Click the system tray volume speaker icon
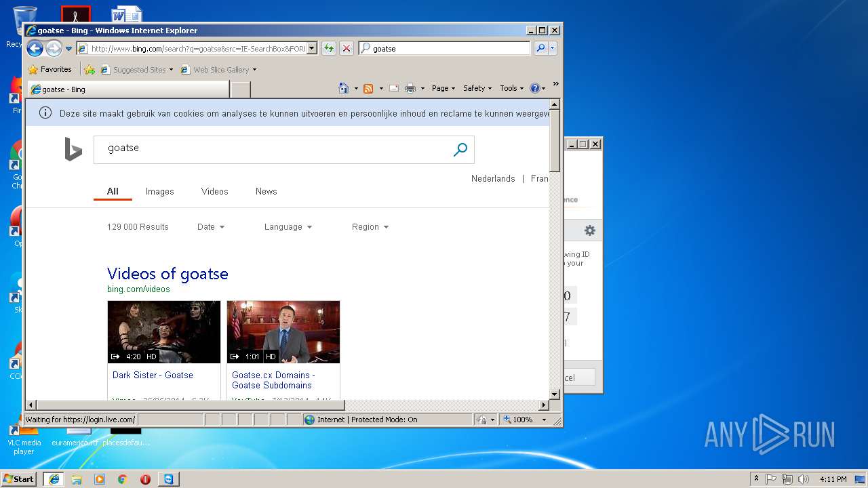The image size is (868, 488). click(x=802, y=479)
